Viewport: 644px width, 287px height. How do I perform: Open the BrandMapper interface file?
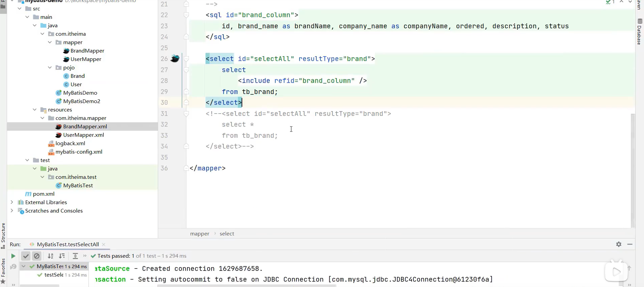pyautogui.click(x=87, y=51)
